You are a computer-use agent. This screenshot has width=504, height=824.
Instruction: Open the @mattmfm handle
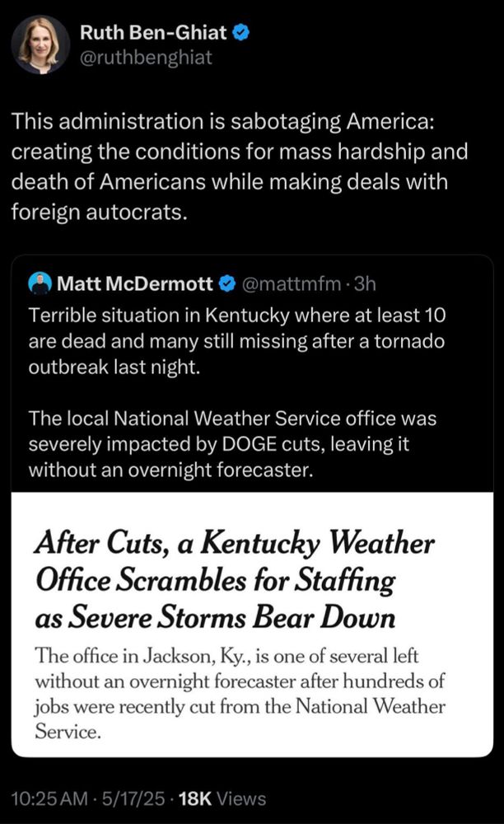(292, 284)
